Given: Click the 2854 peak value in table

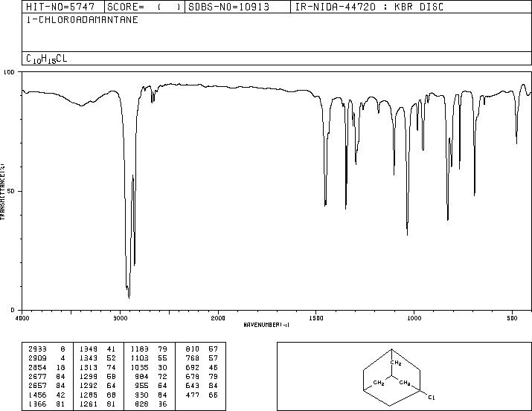Looking at the screenshot, I should coord(47,368).
